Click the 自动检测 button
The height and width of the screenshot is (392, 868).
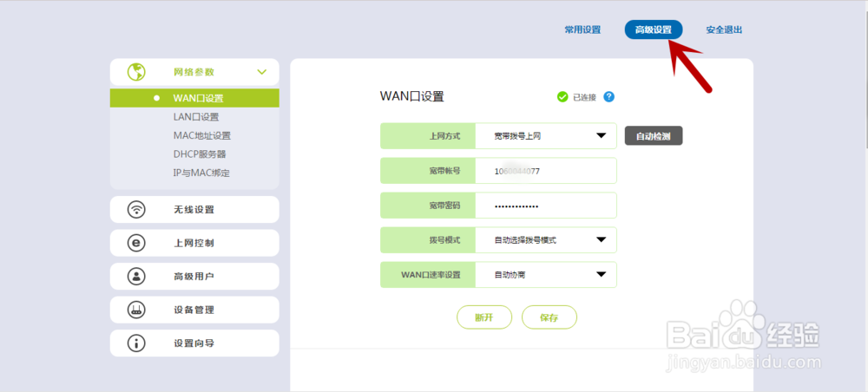654,136
